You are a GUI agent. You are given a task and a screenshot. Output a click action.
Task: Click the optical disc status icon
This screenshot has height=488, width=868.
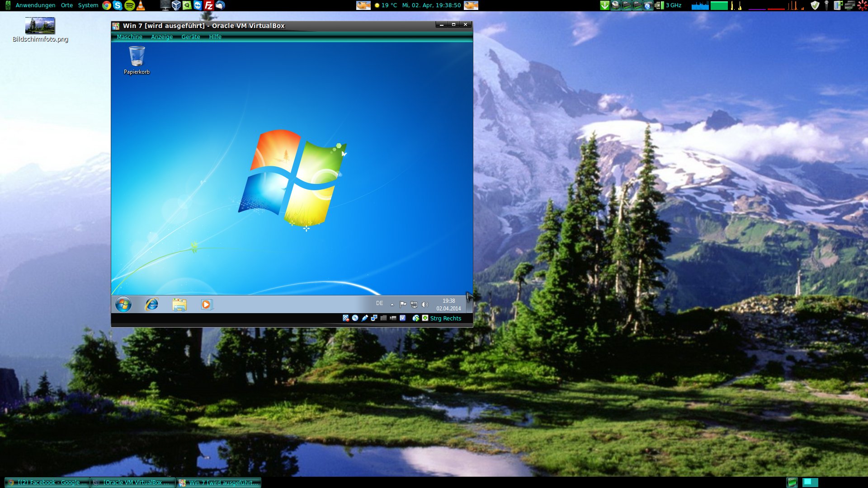pyautogui.click(x=355, y=318)
